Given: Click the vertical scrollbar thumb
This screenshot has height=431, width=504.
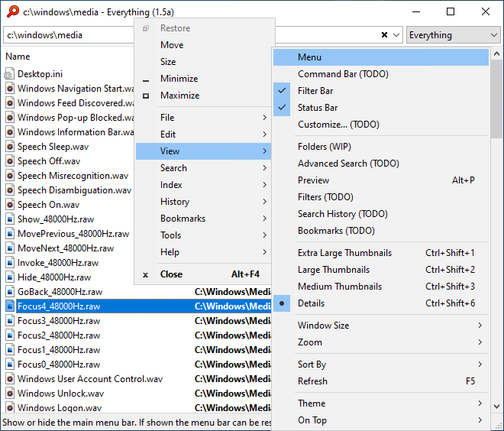Looking at the screenshot, I should click(x=496, y=99).
